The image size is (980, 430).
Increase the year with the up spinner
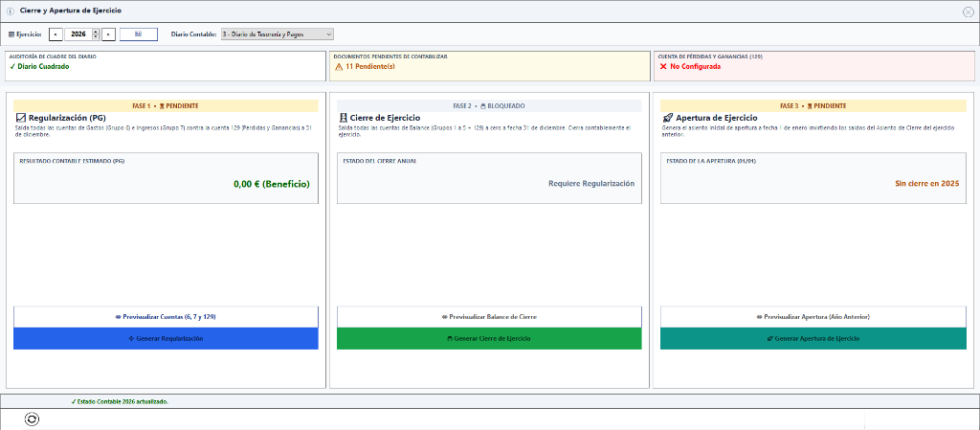point(96,32)
